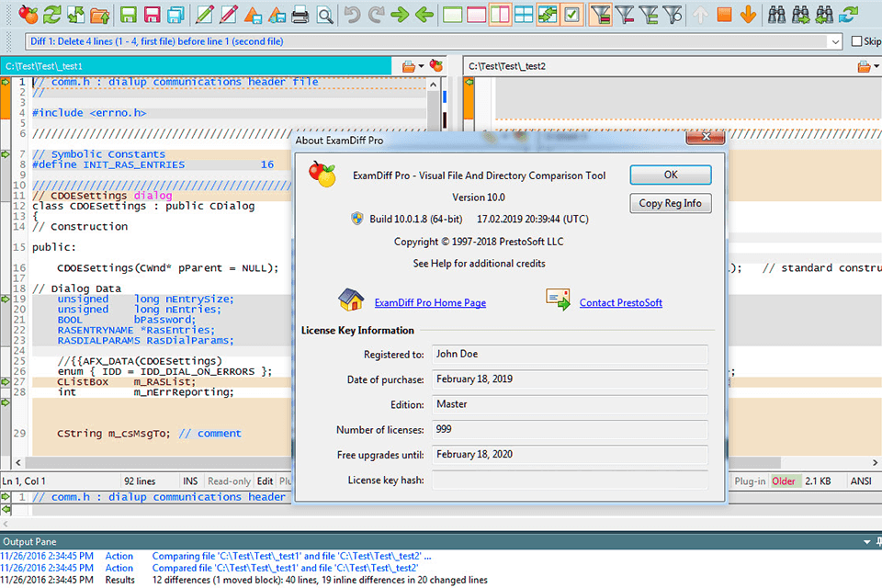Click apple icon beside the _test1 path
The image size is (882, 588).
click(435, 66)
